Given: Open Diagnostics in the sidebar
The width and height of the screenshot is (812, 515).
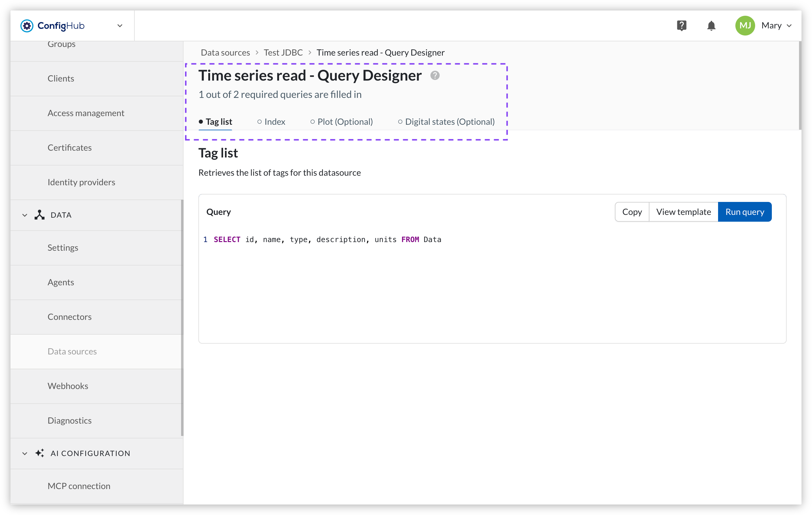Looking at the screenshot, I should (97, 421).
